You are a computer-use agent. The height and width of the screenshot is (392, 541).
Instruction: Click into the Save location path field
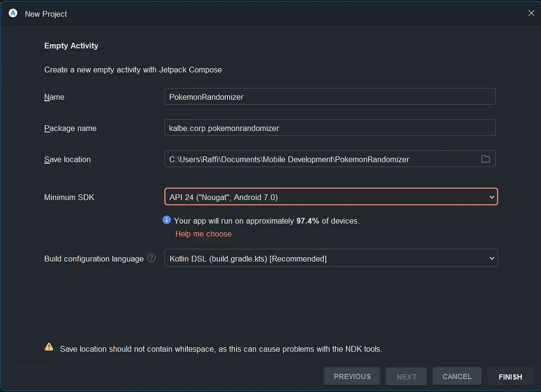click(x=330, y=159)
